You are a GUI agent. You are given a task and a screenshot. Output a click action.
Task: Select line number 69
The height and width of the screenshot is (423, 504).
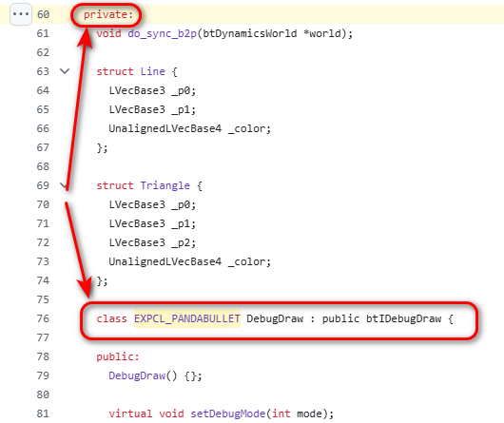pyautogui.click(x=43, y=185)
